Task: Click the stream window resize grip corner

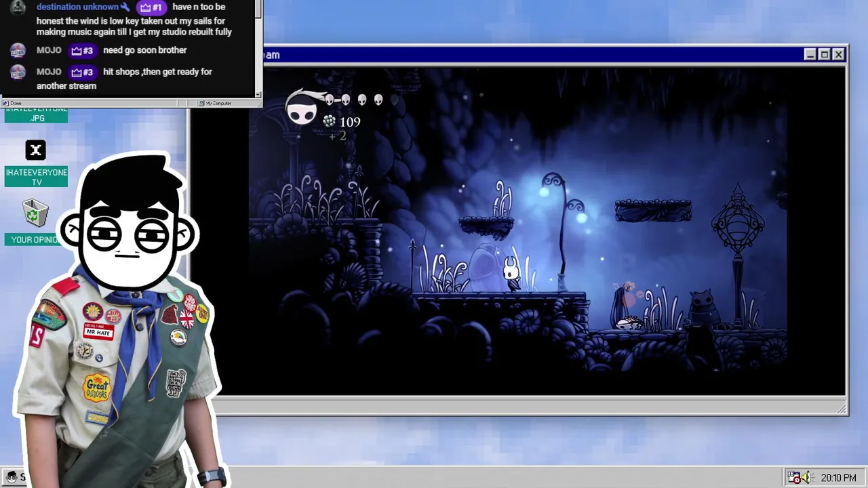Action: coord(842,409)
